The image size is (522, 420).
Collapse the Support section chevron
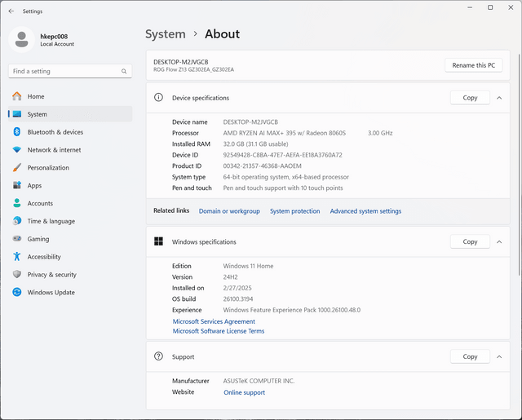tap(499, 356)
